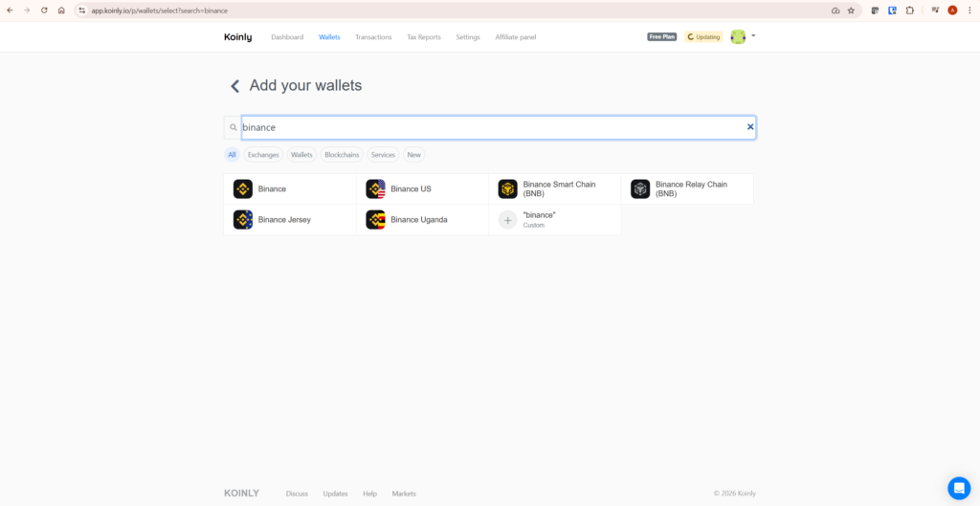980x506 pixels.
Task: Select Binance Smart Chain (BNB) logo icon
Action: click(x=508, y=188)
